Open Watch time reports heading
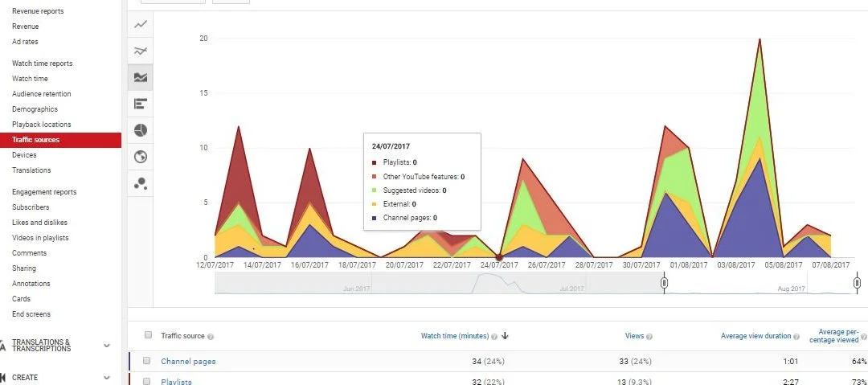The width and height of the screenshot is (868, 385). (x=42, y=63)
